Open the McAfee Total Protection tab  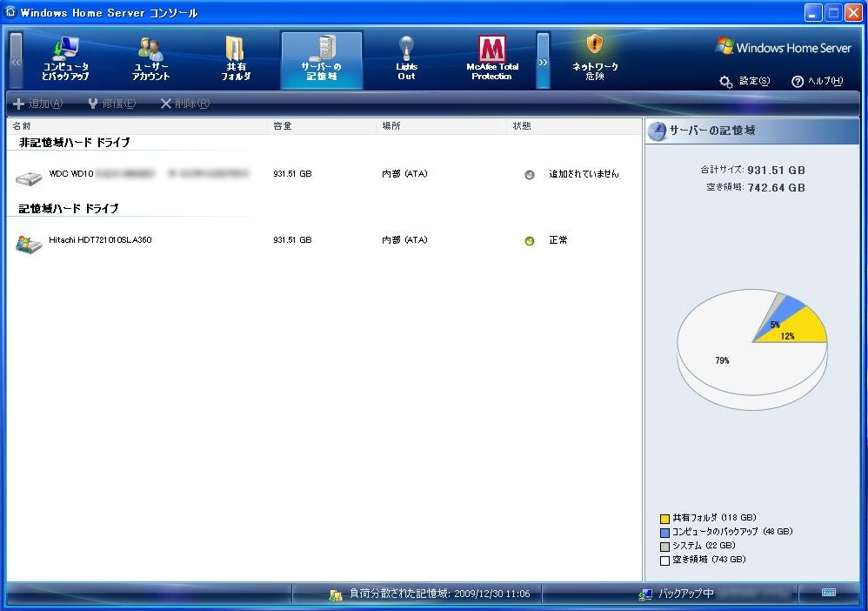pyautogui.click(x=492, y=59)
